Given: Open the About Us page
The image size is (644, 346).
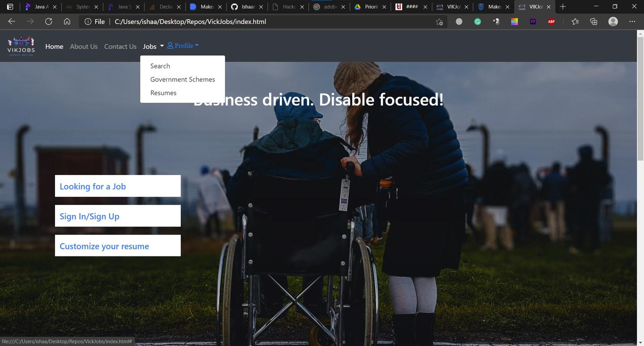Looking at the screenshot, I should [x=84, y=47].
